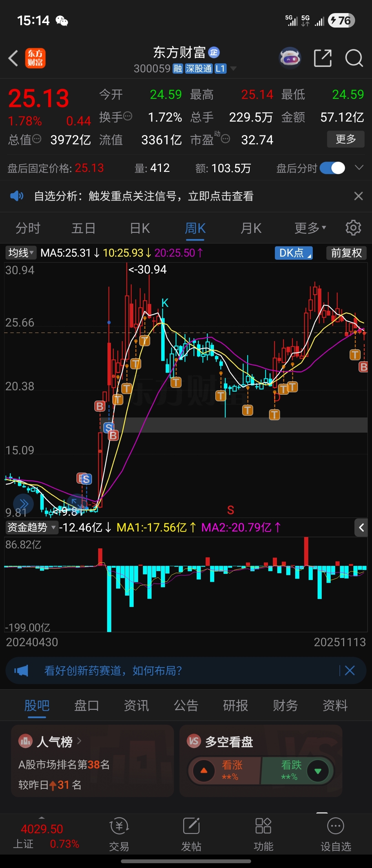The width and height of the screenshot is (372, 868).
Task: Tap the blue double-arrow chart expand icon
Action: [23, 504]
